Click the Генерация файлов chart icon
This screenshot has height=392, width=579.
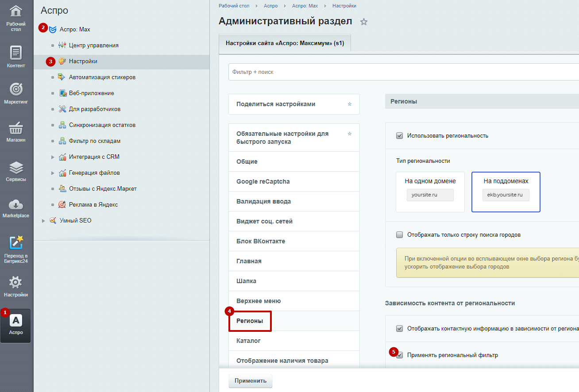coord(62,173)
